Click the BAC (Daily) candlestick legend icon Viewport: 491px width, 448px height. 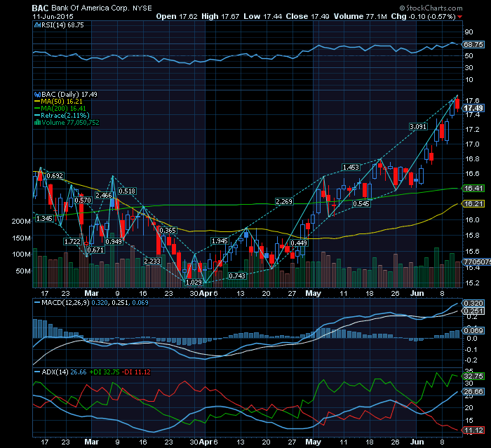pyautogui.click(x=37, y=94)
